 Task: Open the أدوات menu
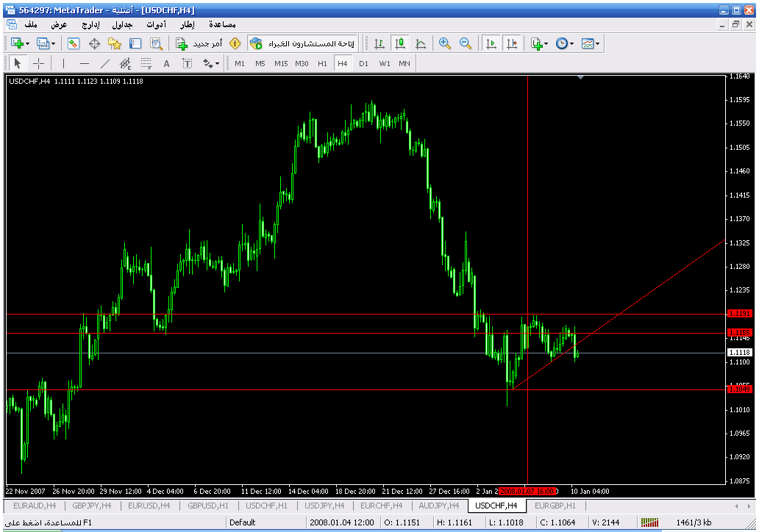click(x=156, y=25)
